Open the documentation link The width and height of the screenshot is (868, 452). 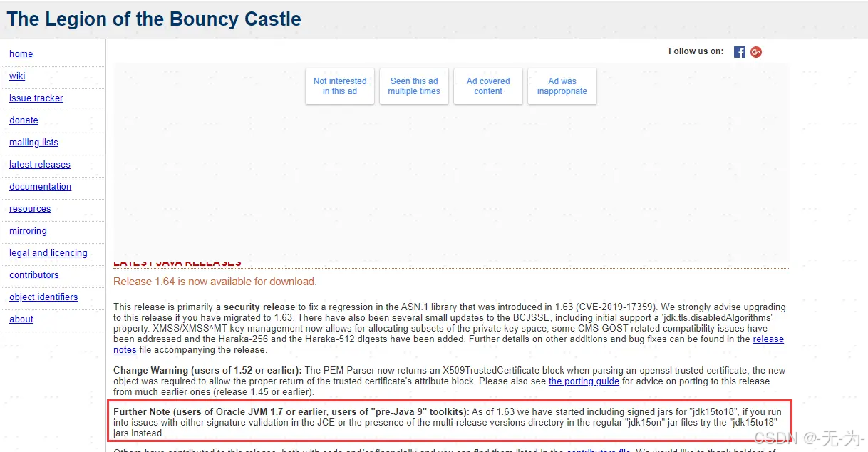41,187
